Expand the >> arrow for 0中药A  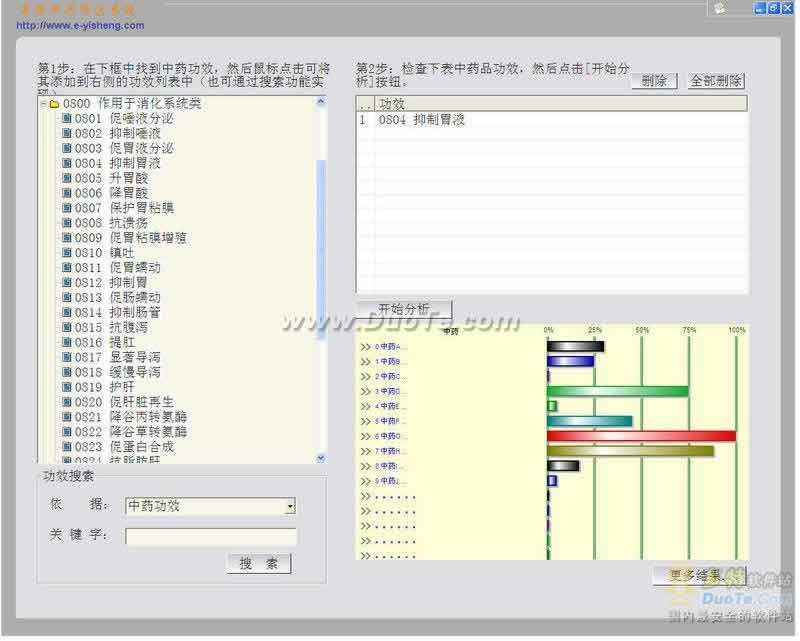click(x=365, y=347)
